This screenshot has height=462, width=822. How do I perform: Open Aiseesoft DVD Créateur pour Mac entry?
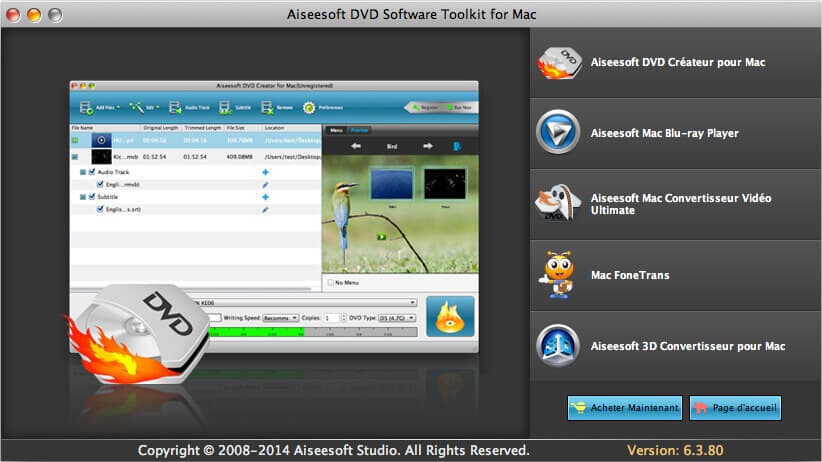[676, 63]
